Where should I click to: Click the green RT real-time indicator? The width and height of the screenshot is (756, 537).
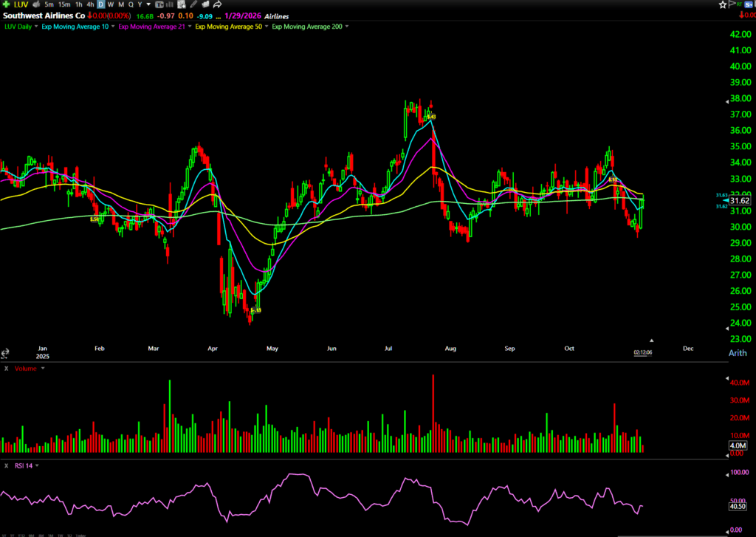[x=739, y=4]
